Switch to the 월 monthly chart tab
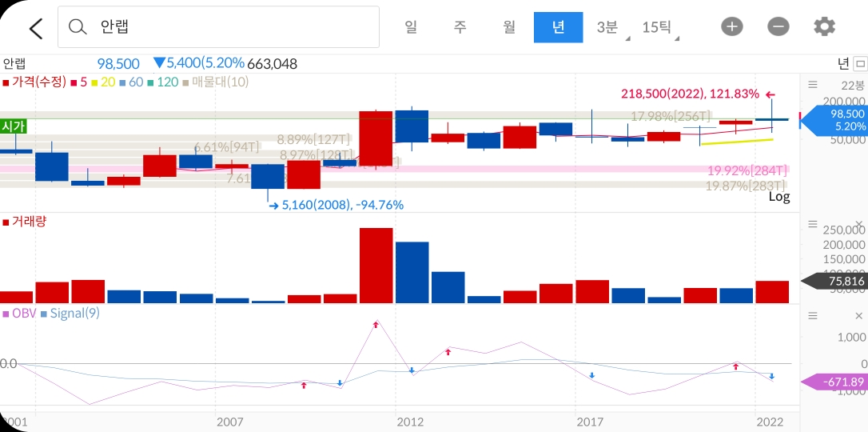 [x=509, y=27]
